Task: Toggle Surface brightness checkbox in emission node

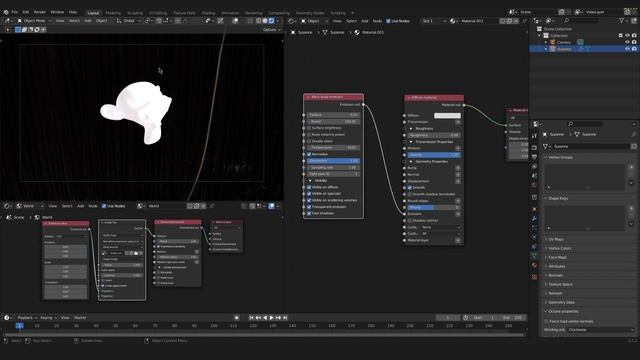Action: [309, 128]
